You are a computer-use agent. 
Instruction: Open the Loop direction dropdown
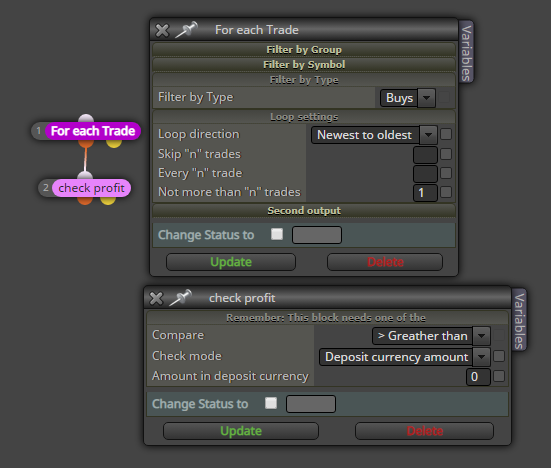374,135
